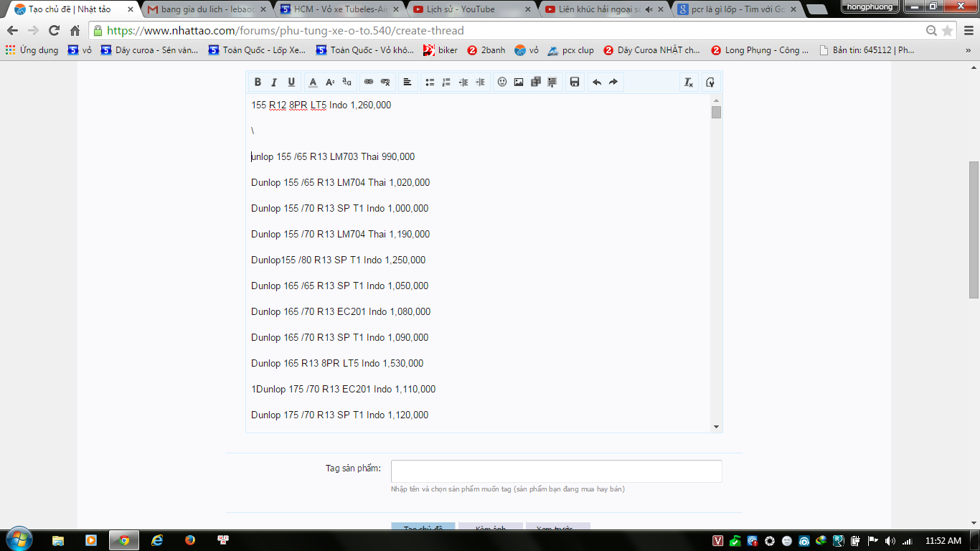Open the zoom magnifier icon in address bar
This screenshot has width=980, height=551.
point(931,31)
